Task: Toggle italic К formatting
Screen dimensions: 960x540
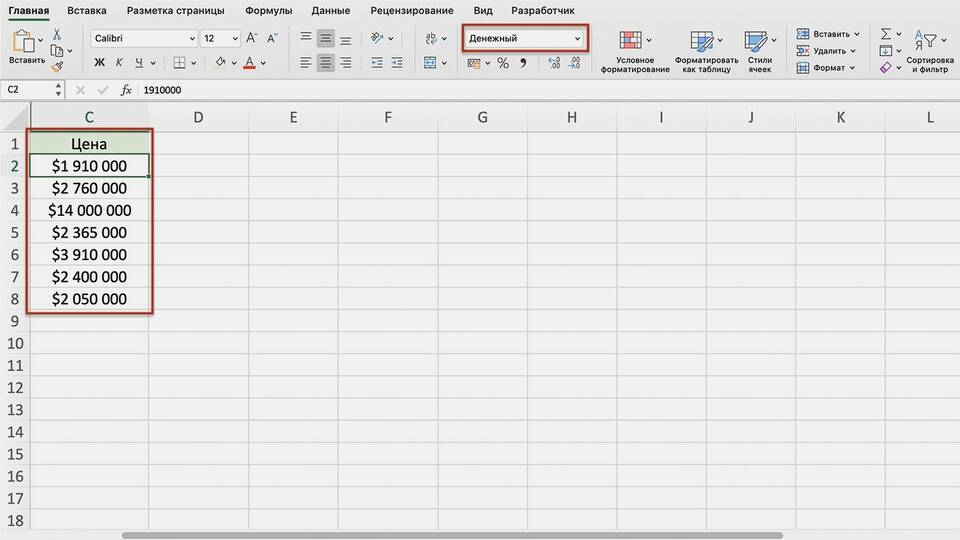Action: click(x=119, y=62)
